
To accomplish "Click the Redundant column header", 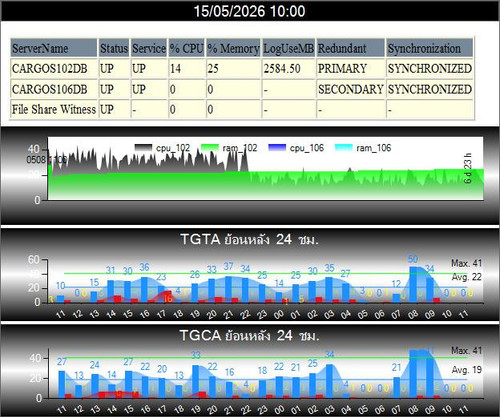I will (350, 48).
